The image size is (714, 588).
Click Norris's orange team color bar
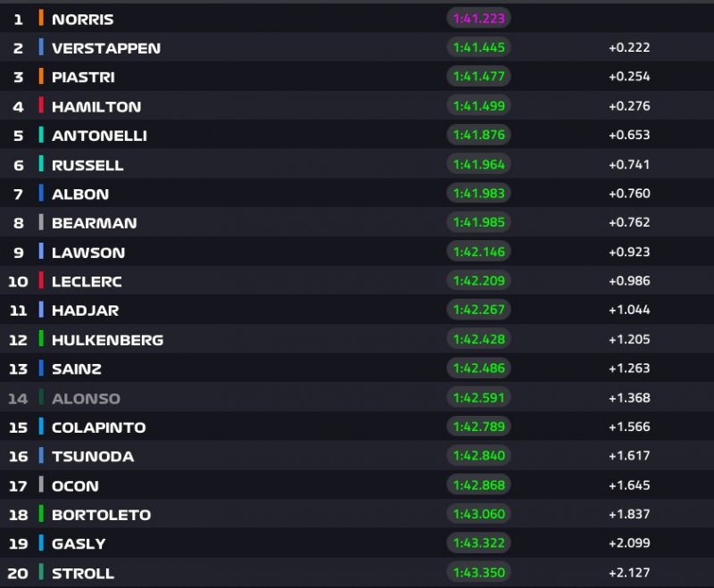click(41, 18)
